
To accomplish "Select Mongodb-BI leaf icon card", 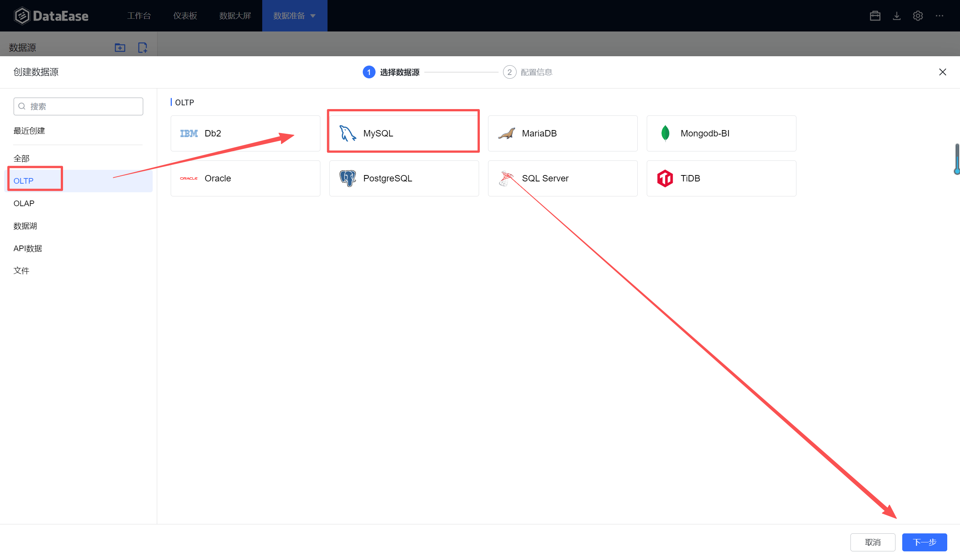I will (x=721, y=133).
